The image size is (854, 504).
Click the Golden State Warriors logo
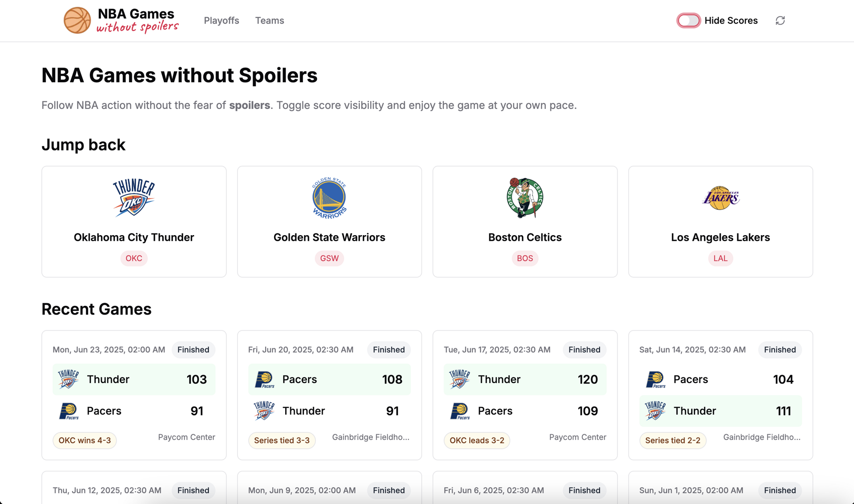[329, 197]
